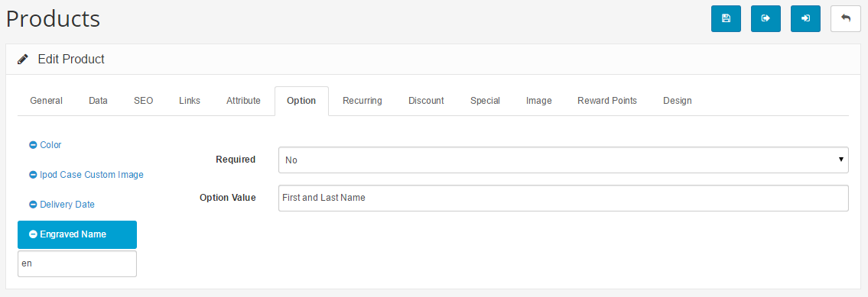Image resolution: width=868 pixels, height=297 pixels.
Task: Click the Option Value text field
Action: click(x=563, y=198)
